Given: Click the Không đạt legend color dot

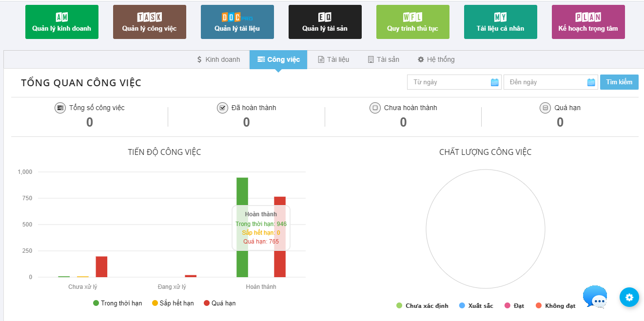Looking at the screenshot, I should 539,306.
